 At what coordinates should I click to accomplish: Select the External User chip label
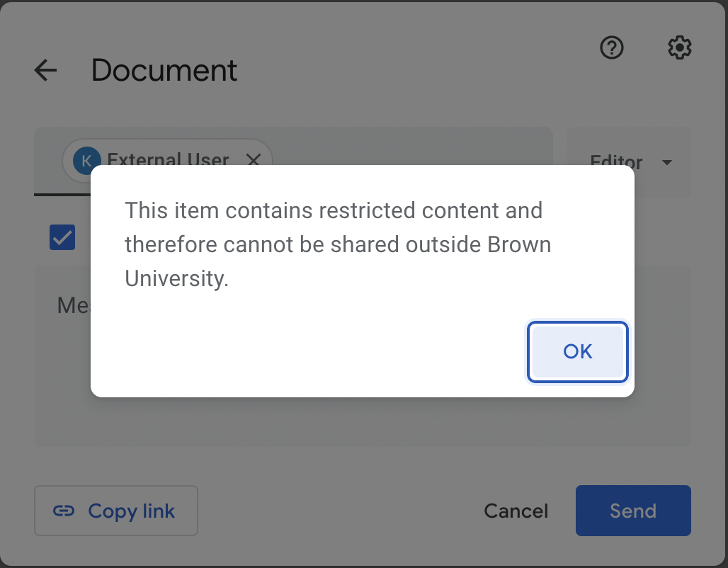(x=168, y=159)
